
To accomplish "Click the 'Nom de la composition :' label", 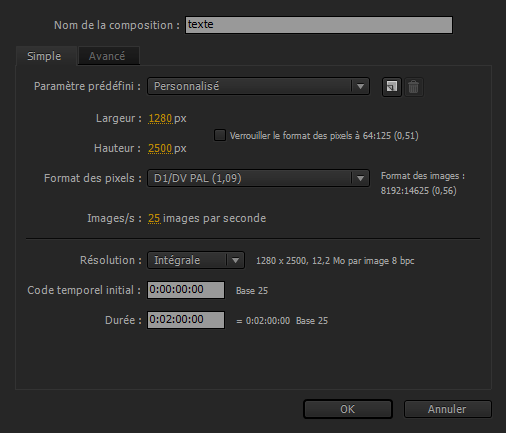I will coord(117,25).
